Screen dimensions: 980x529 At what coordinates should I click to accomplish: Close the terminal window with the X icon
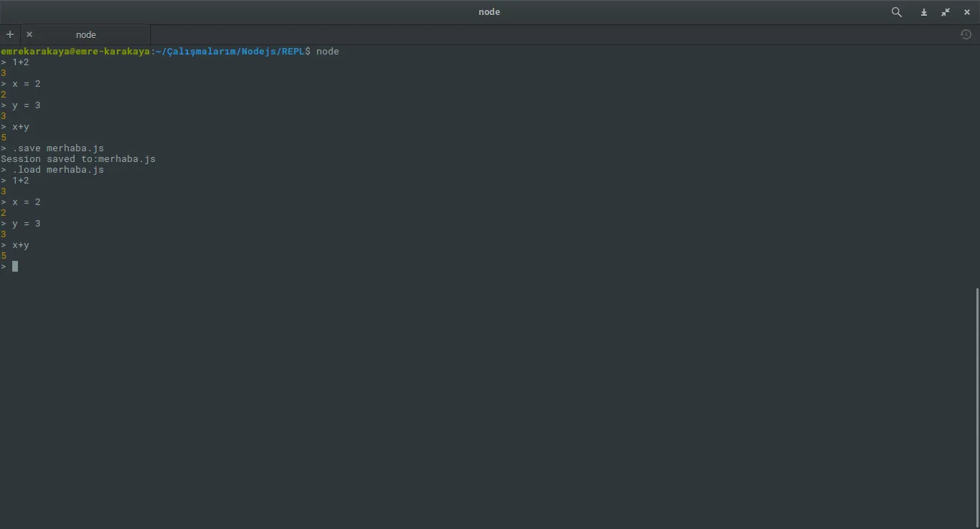[966, 12]
